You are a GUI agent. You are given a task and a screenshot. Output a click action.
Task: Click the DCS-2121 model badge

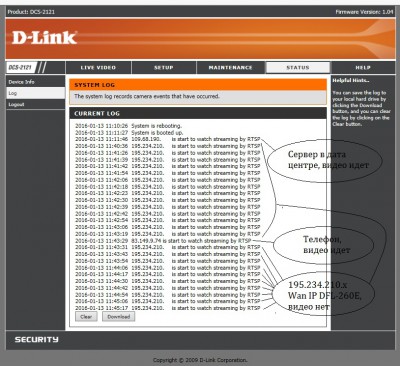[x=21, y=67]
